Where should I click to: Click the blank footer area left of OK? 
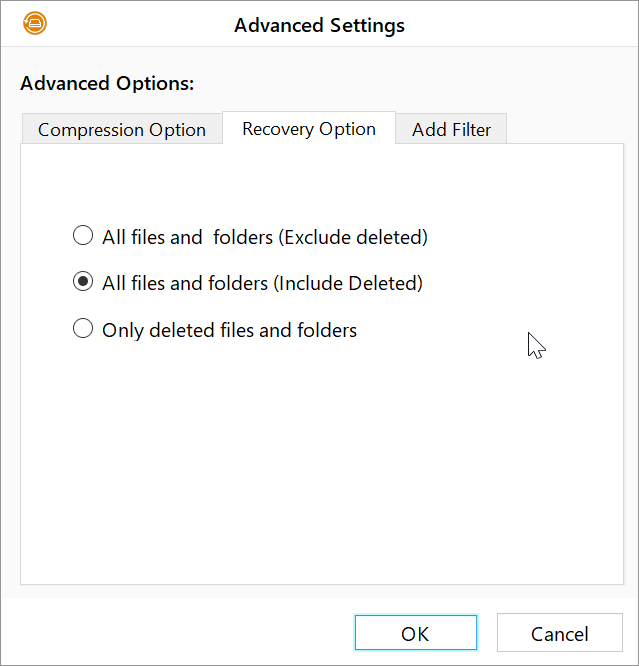point(178,633)
